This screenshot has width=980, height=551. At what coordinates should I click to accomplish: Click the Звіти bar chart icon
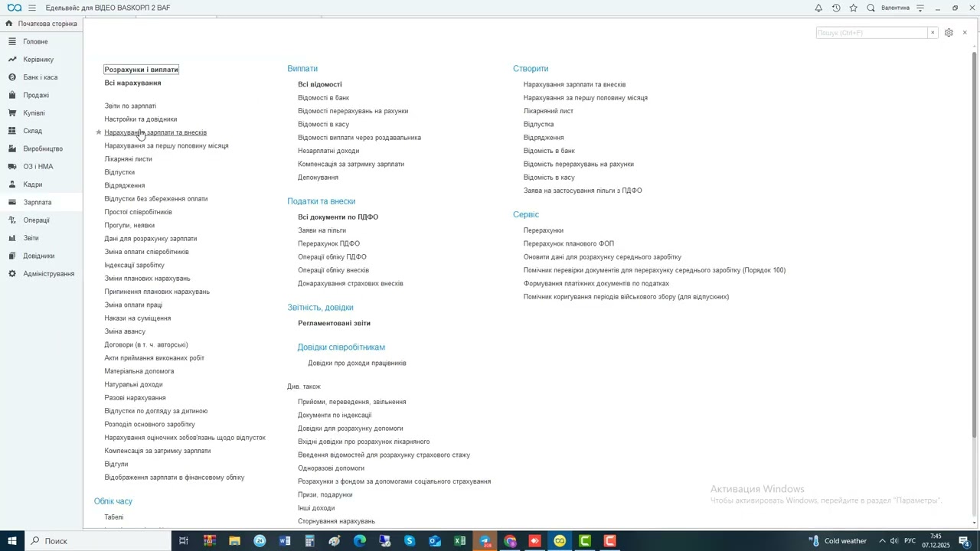[12, 238]
